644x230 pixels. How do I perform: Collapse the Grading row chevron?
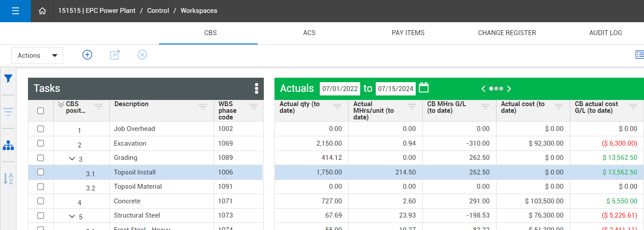pyautogui.click(x=72, y=159)
